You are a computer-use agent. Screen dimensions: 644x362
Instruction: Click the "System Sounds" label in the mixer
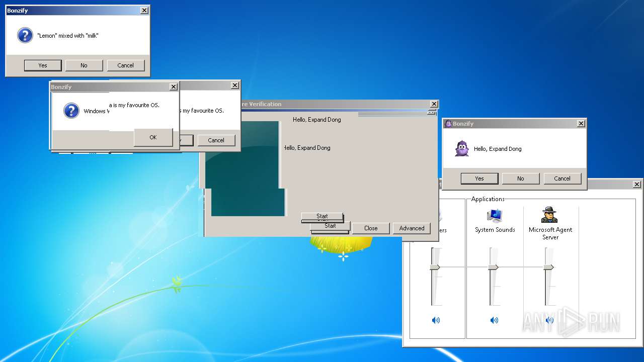tap(495, 230)
